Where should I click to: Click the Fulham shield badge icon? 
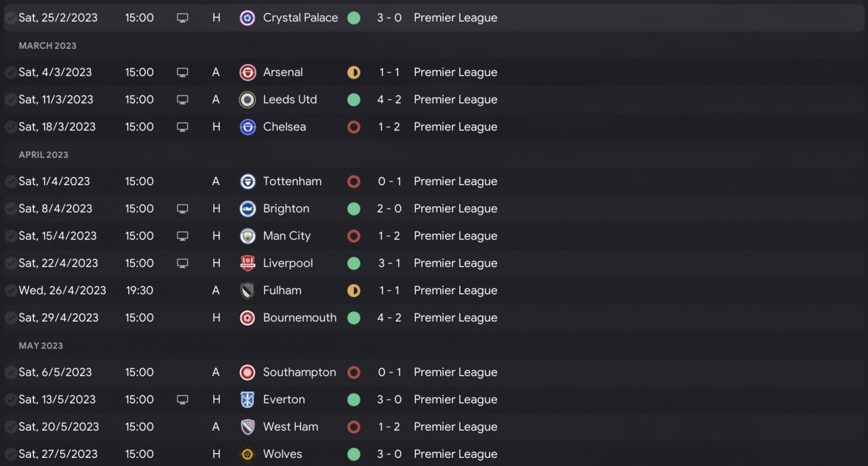tap(248, 290)
